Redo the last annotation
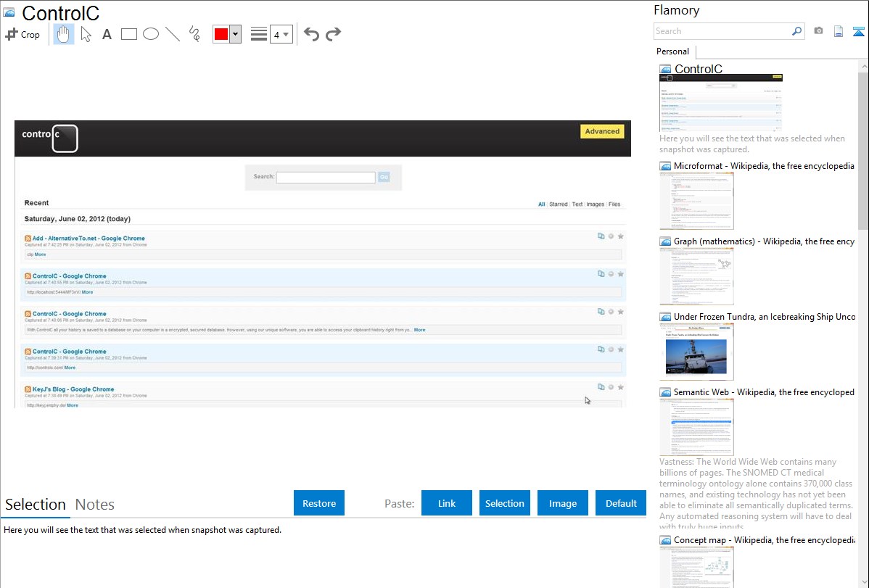Viewport: 869px width, 588px height. pos(333,34)
